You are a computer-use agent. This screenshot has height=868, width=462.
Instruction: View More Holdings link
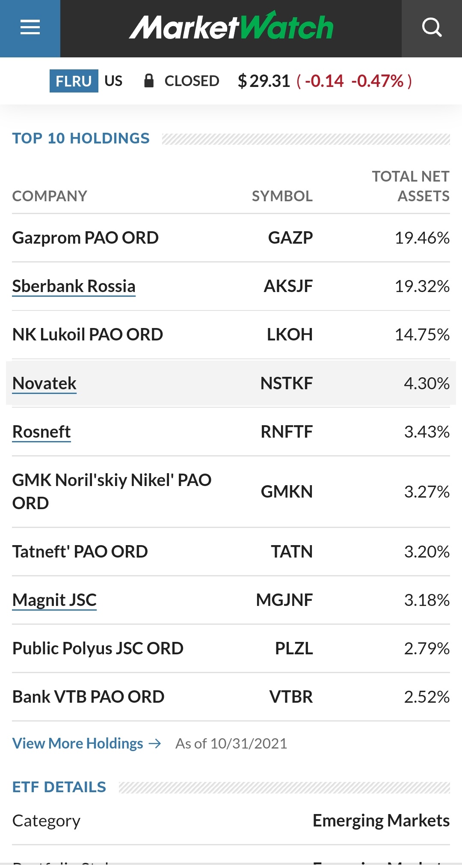(x=77, y=744)
